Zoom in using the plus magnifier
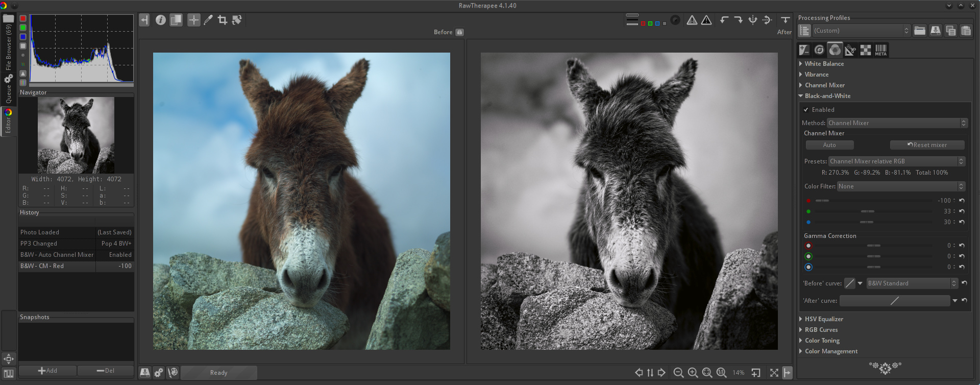 [x=693, y=373]
